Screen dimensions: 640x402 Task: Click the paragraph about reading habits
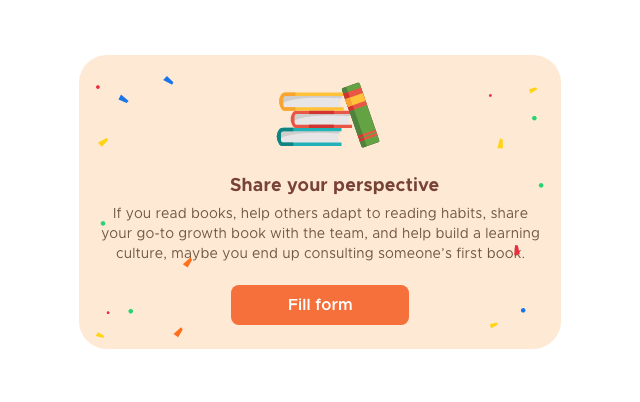click(x=320, y=233)
